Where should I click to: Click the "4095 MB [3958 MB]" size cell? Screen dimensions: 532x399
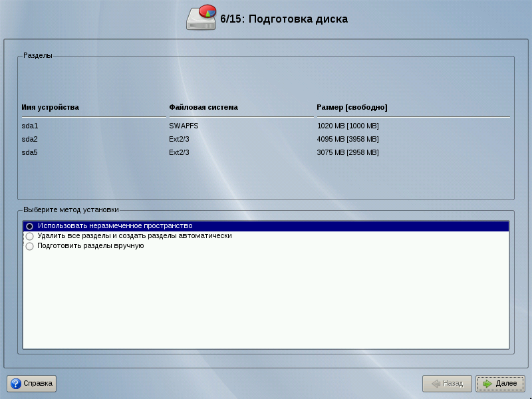(x=348, y=139)
